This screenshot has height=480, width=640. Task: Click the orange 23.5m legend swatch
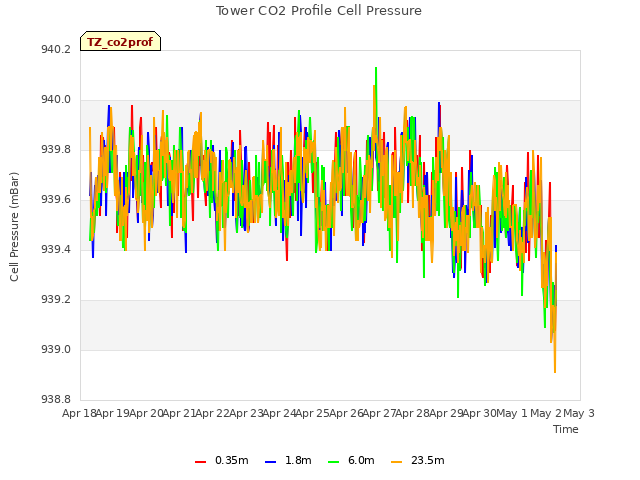click(x=396, y=462)
